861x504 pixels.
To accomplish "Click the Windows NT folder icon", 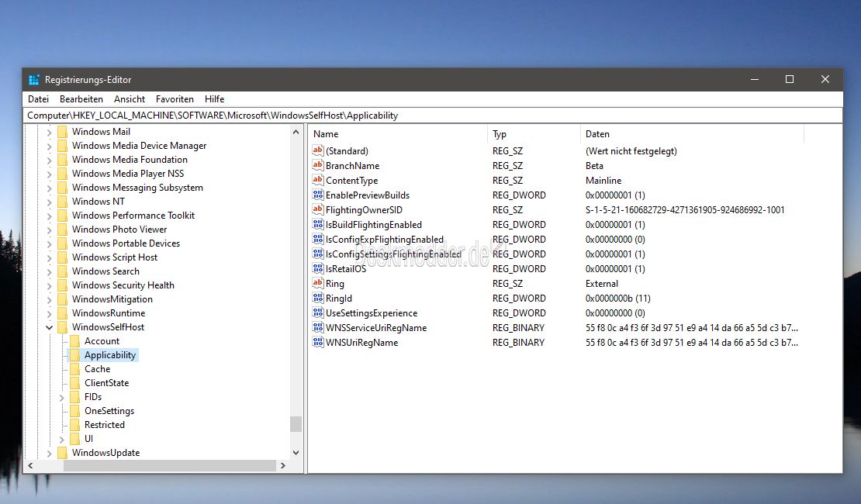I will coord(62,202).
